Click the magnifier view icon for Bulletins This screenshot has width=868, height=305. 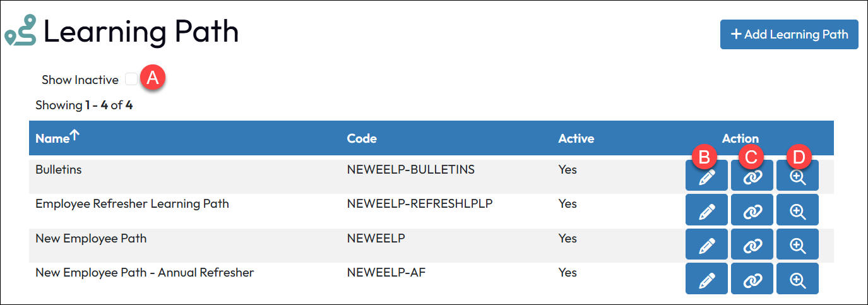click(798, 177)
